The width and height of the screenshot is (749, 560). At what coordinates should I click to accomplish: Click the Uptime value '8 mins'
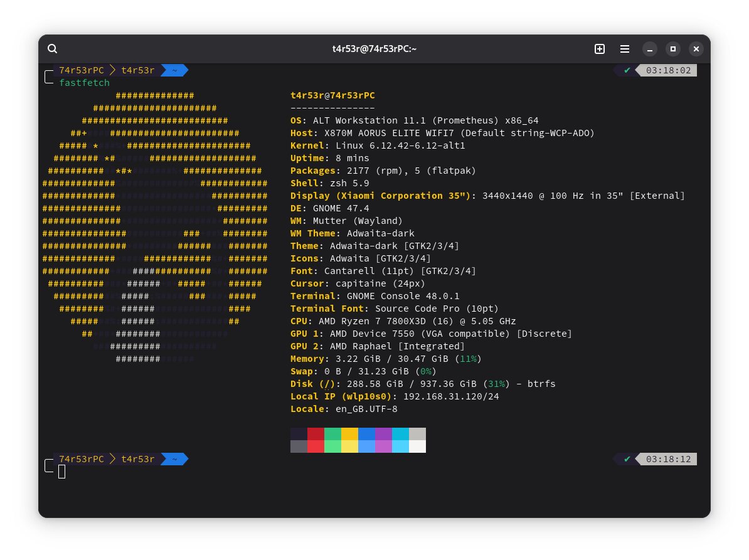click(353, 158)
